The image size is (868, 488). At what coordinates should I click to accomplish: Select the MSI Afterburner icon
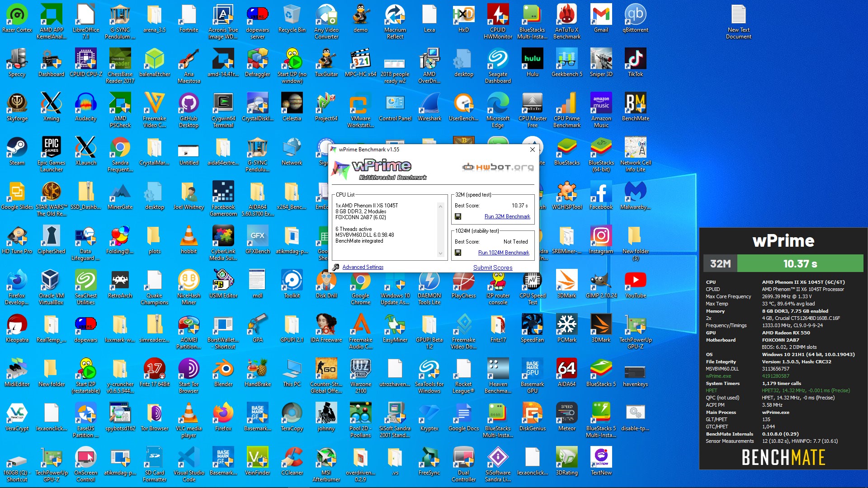[326, 465]
